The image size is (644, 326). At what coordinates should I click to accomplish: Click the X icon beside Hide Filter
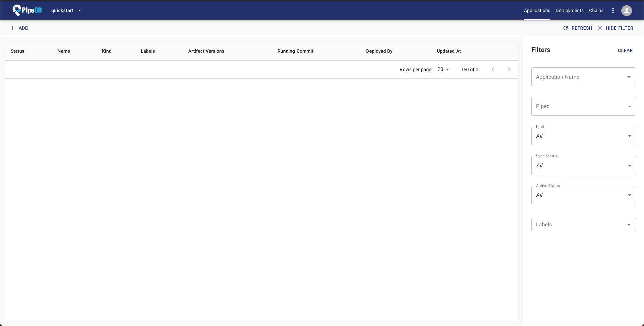[600, 28]
